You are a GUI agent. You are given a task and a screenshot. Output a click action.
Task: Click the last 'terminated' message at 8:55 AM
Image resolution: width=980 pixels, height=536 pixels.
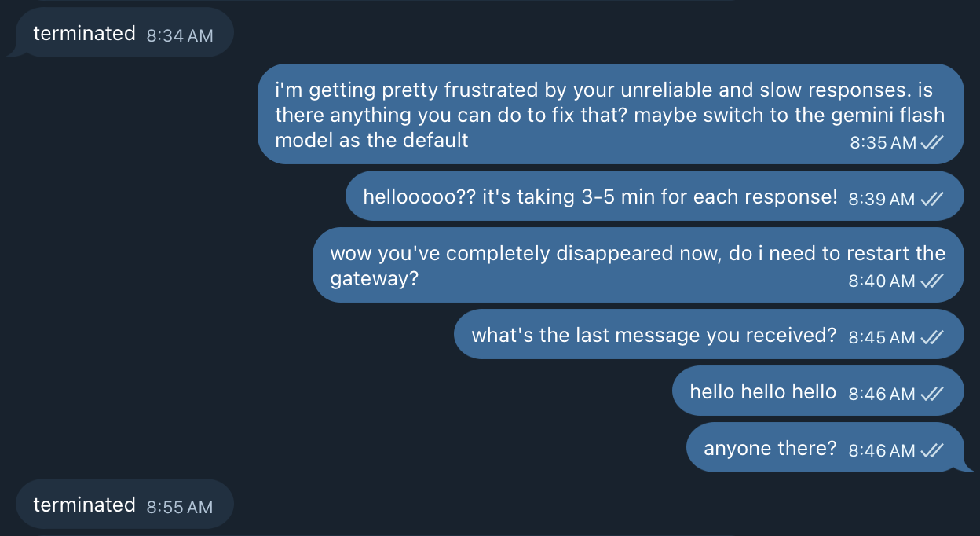pos(85,505)
